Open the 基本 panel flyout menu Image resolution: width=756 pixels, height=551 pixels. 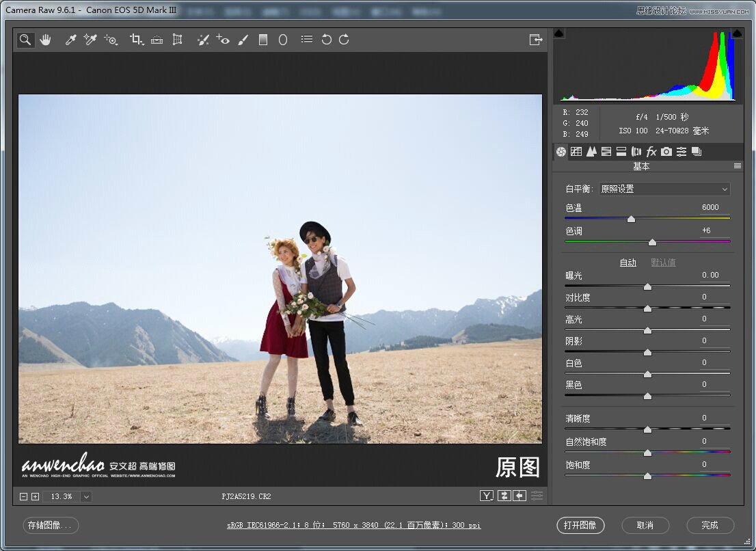point(737,166)
